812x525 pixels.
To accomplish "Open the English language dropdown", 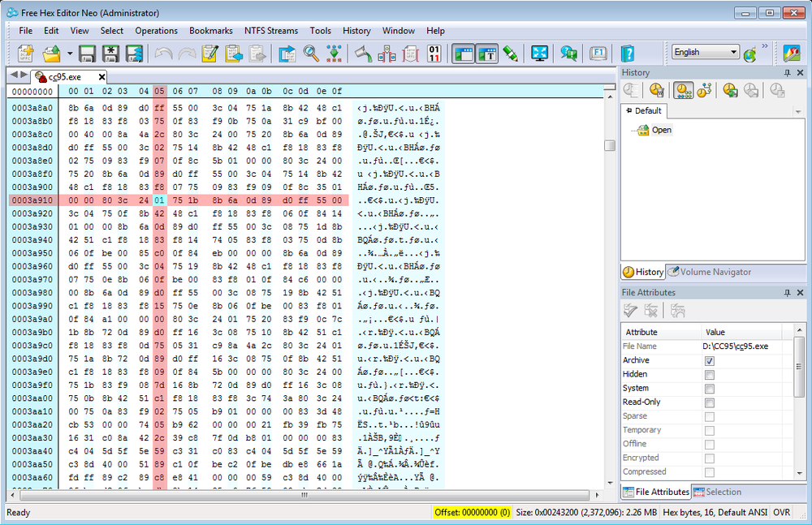I will click(x=705, y=52).
